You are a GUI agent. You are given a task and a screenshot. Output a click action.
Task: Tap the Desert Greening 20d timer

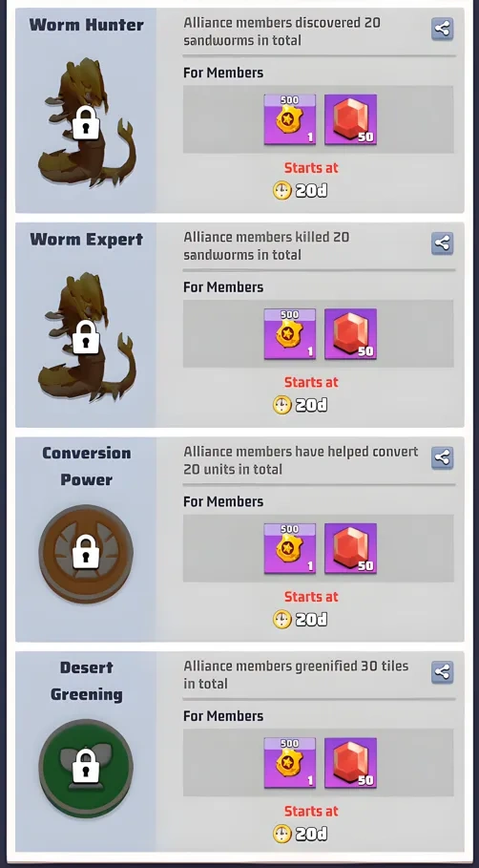(301, 835)
